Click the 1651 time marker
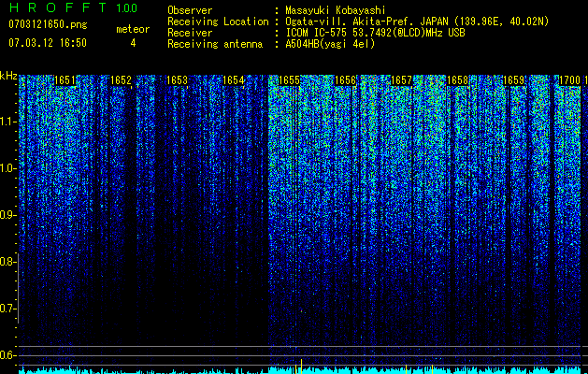Image resolution: width=588 pixels, height=374 pixels. (x=65, y=80)
